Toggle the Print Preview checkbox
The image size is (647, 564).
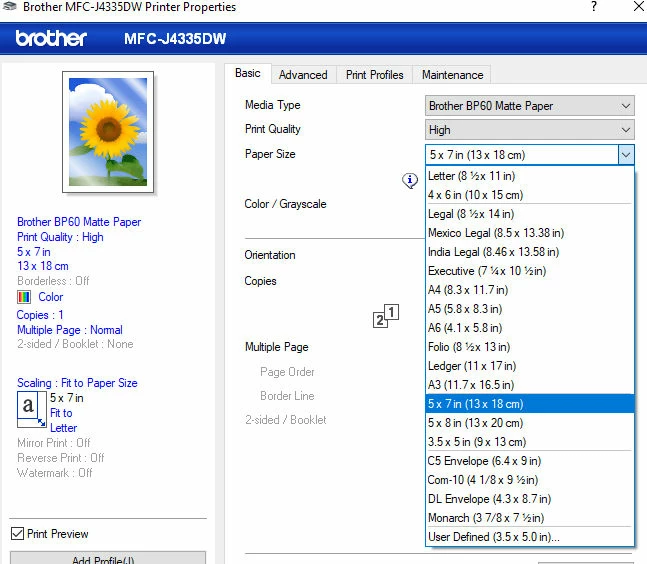coord(17,533)
